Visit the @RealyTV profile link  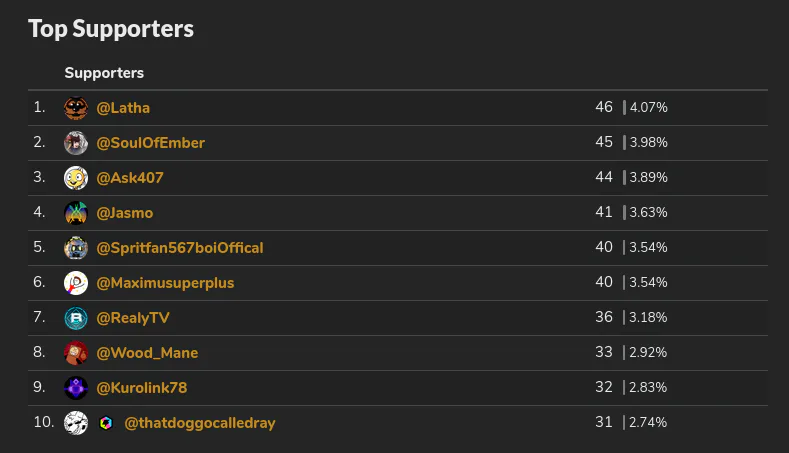[133, 318]
